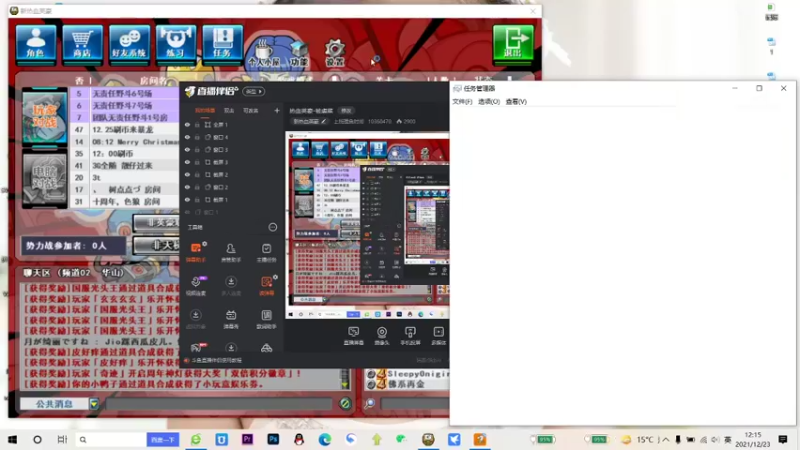Viewport: 800px width, 450px height.
Task: Select room 5 无责任野斗6号场
Action: coord(125,94)
